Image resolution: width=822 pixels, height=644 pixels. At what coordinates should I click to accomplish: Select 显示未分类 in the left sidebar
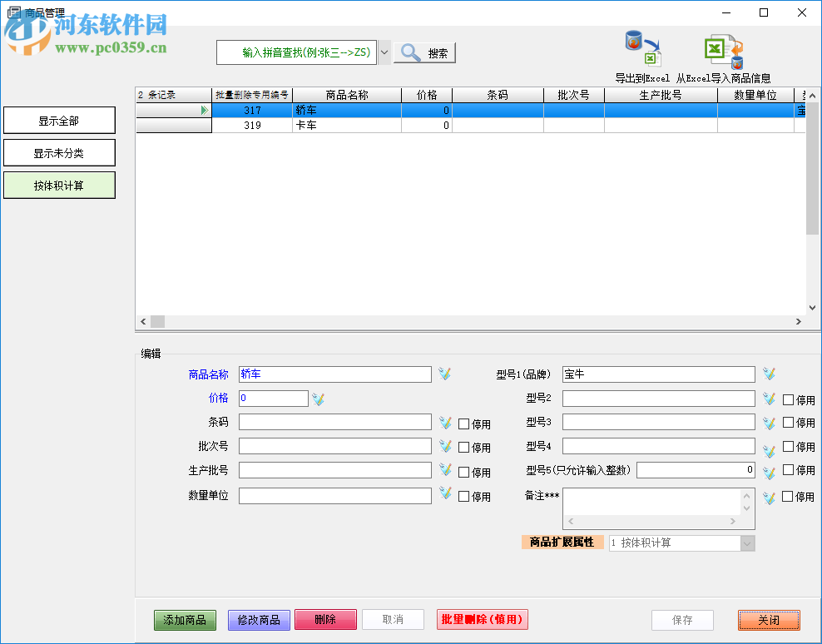click(x=59, y=152)
